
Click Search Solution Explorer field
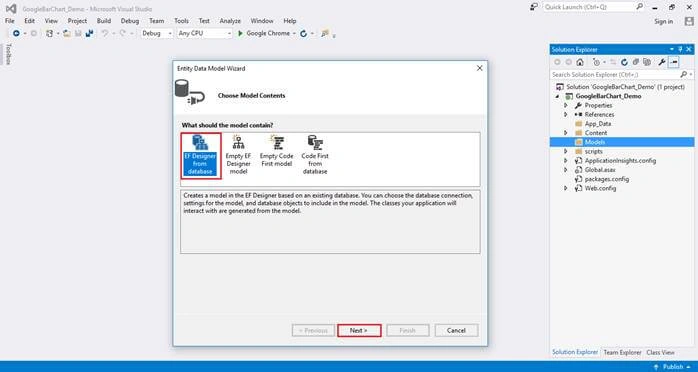pyautogui.click(x=614, y=75)
